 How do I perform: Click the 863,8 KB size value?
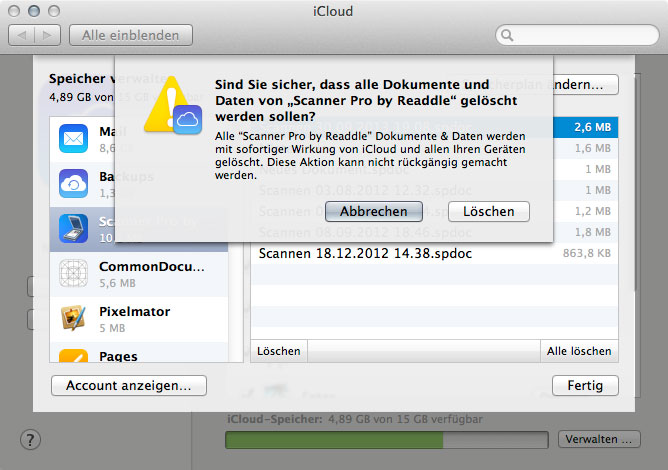tap(587, 254)
